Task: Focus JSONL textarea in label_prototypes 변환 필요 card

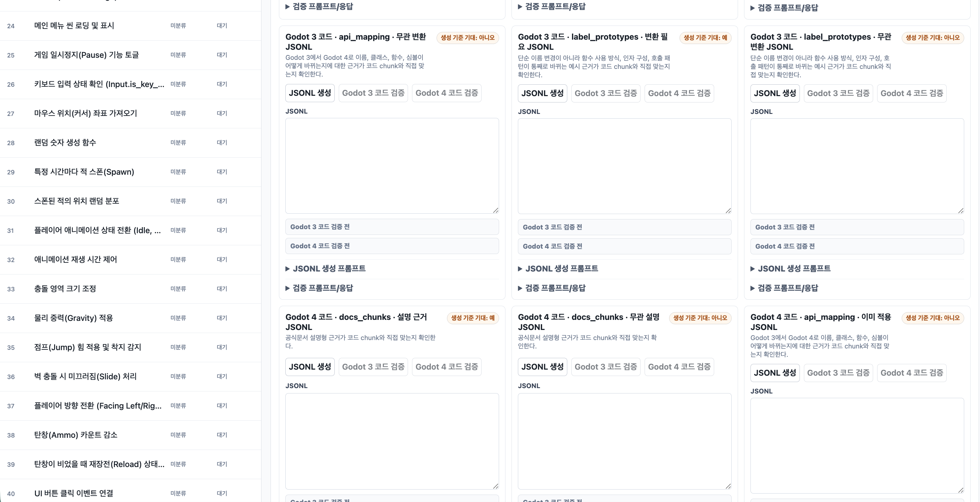Action: tap(624, 166)
